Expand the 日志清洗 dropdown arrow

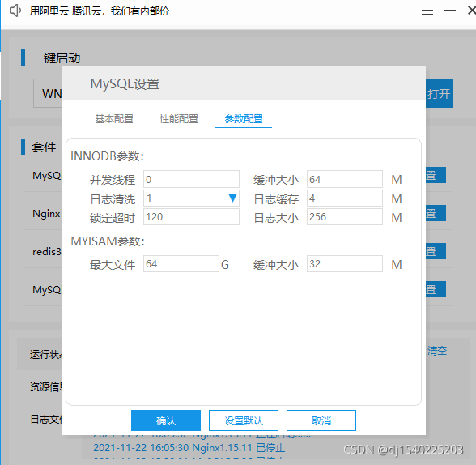[x=232, y=198]
